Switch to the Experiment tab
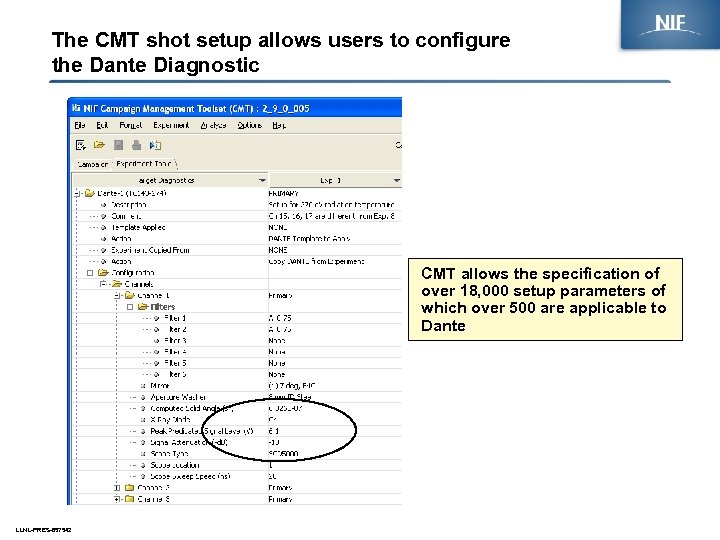This screenshot has height=540, width=720. pyautogui.click(x=144, y=163)
